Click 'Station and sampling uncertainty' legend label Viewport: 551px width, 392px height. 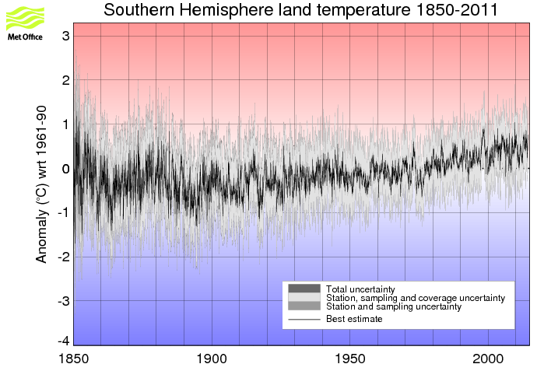pos(394,306)
